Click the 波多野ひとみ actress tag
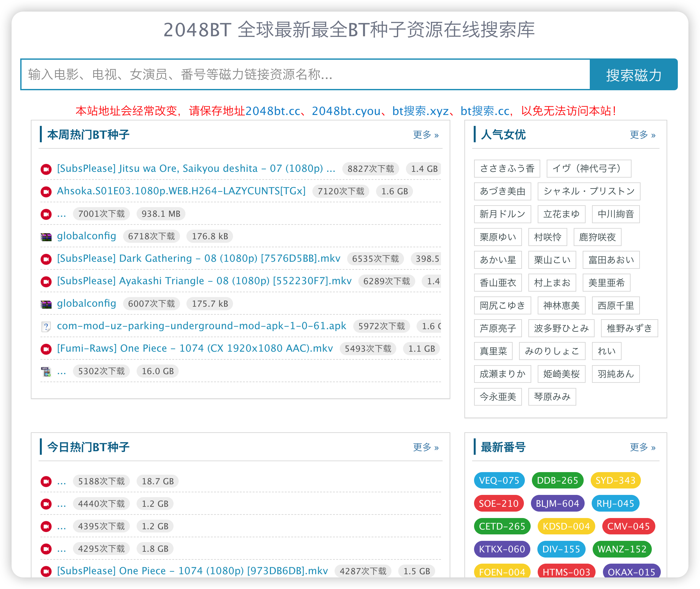Image resolution: width=700 pixels, height=589 pixels. pyautogui.click(x=561, y=328)
